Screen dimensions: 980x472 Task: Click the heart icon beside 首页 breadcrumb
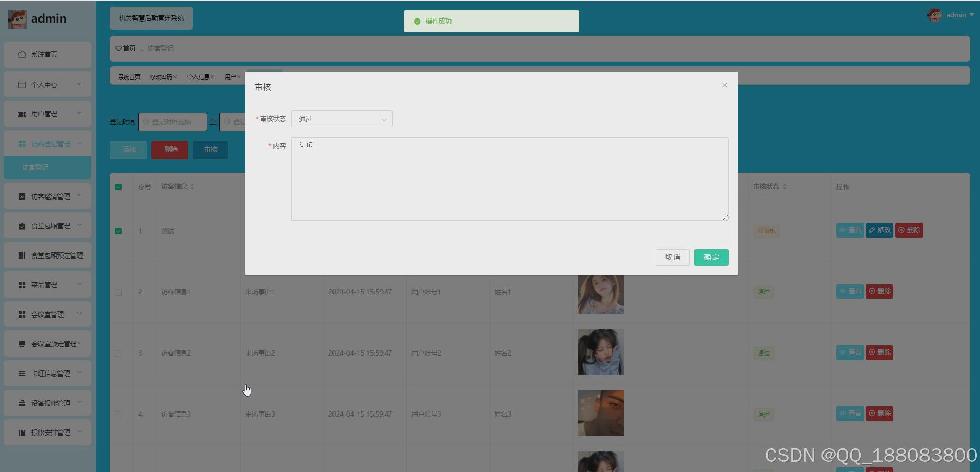[118, 48]
